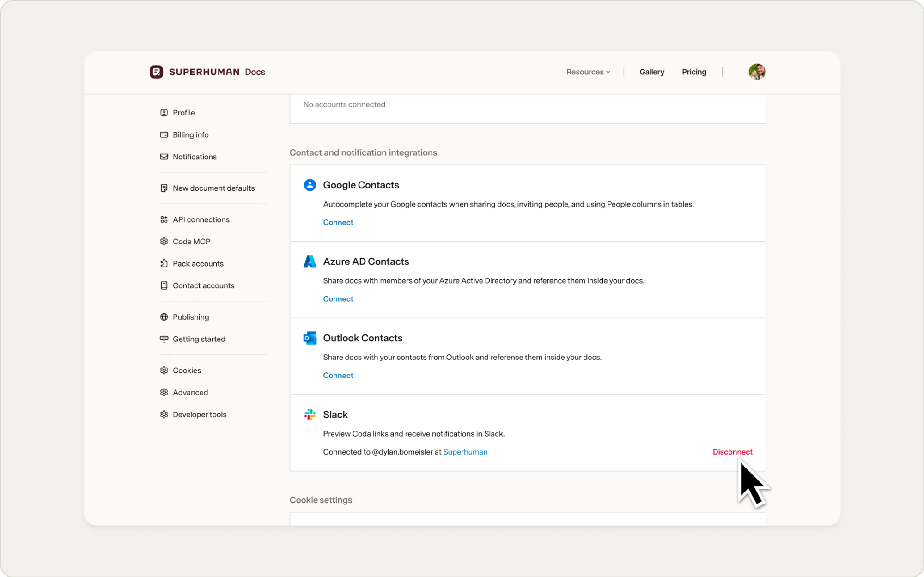Connect Azure AD Contacts

pos(338,299)
